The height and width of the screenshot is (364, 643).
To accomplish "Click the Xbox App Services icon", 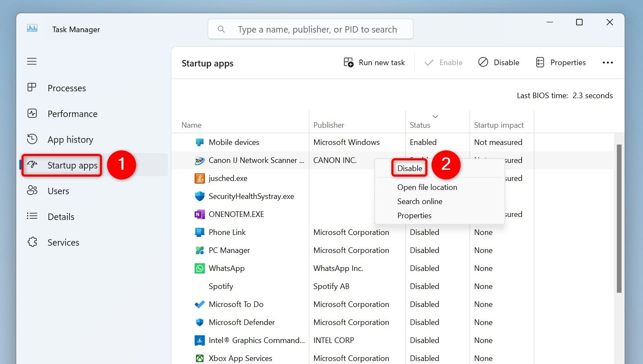I will point(200,358).
